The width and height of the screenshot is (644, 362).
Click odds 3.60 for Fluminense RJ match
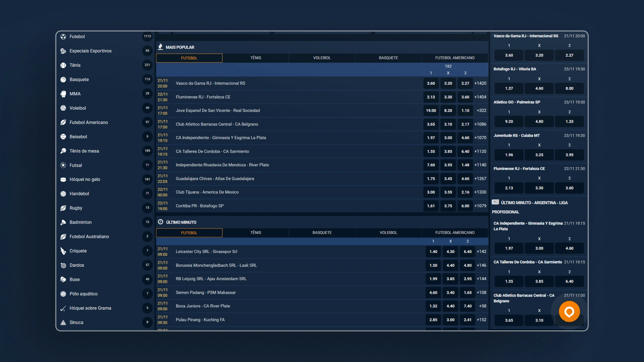click(465, 97)
